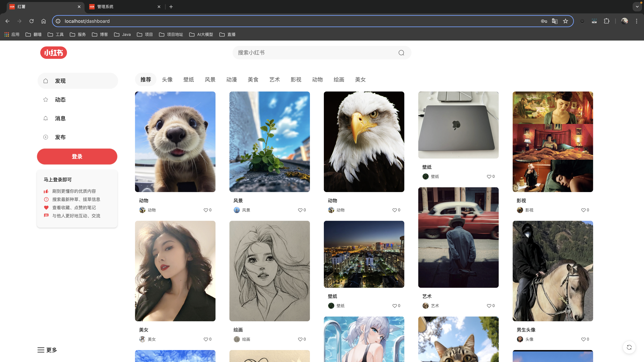
Task: Select the 美食 category tab
Action: [253, 80]
